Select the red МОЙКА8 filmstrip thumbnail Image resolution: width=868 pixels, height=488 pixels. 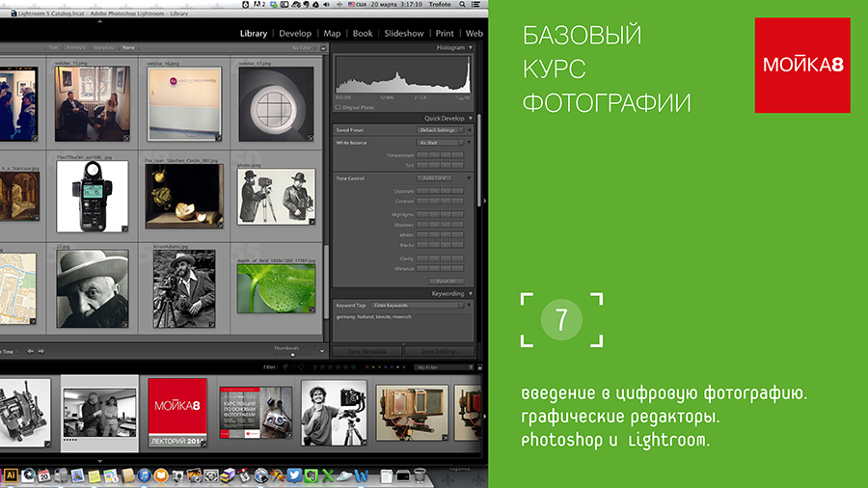[x=177, y=413]
